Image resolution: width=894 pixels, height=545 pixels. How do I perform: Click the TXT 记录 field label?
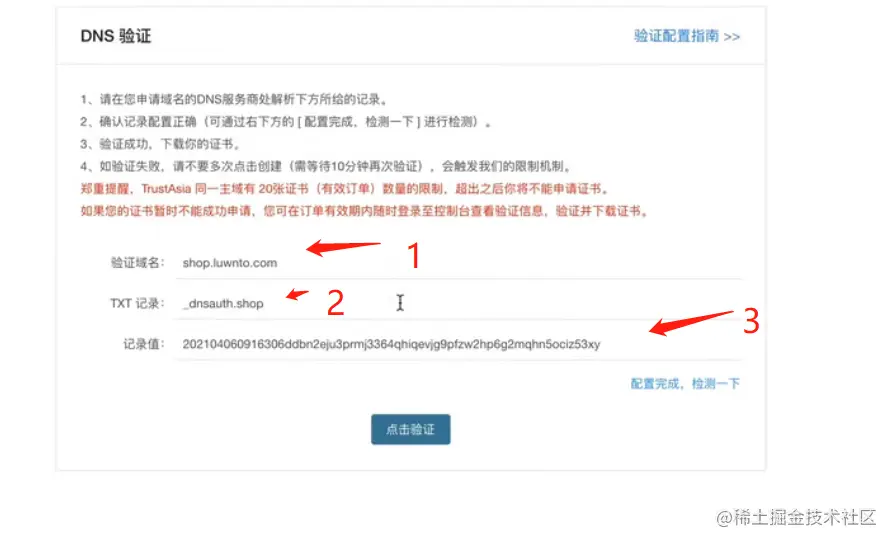point(137,303)
